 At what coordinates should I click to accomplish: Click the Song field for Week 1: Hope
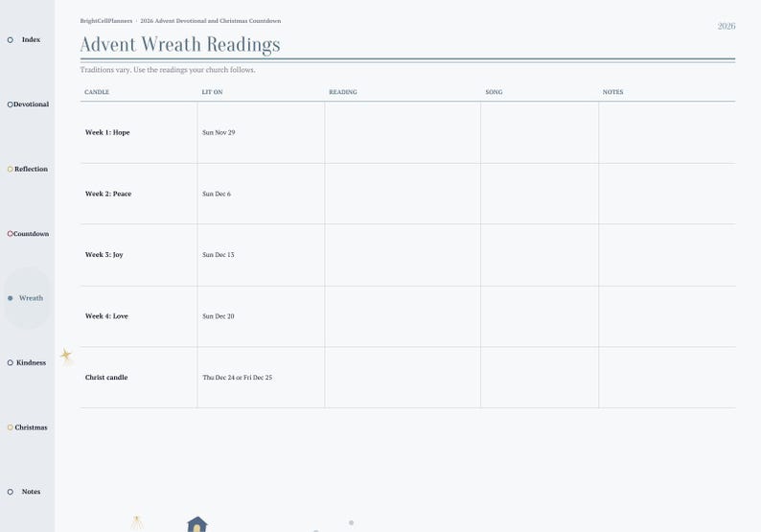tap(540, 132)
